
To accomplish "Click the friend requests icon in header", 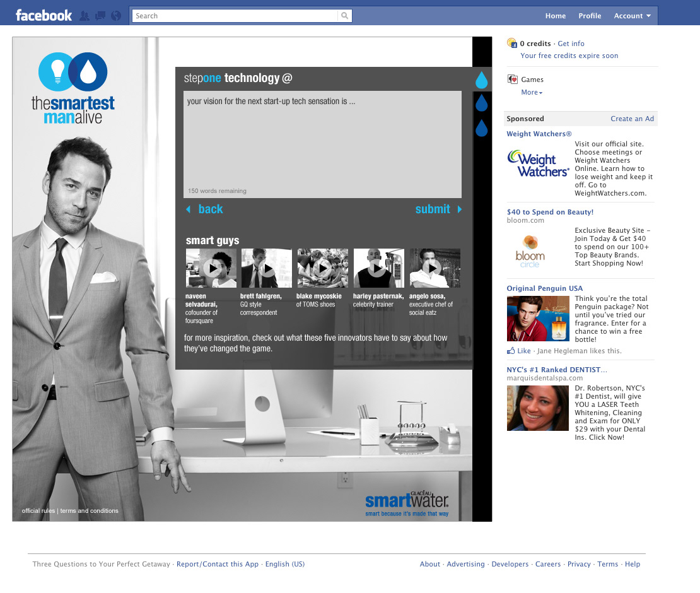I will point(85,16).
